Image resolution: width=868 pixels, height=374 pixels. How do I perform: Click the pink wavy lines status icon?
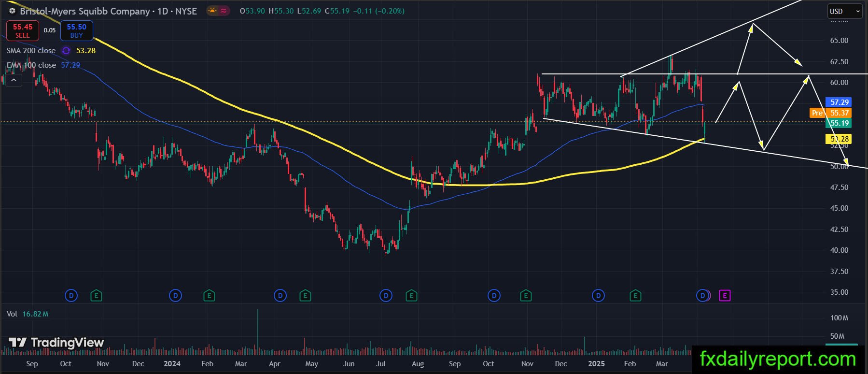pos(224,11)
